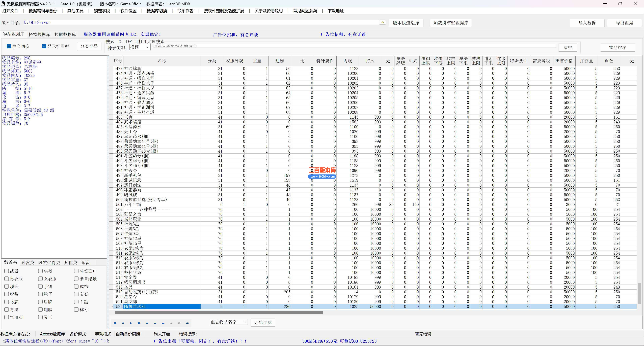Tick the 戒指 checkbox
The height and width of the screenshot is (346, 644).
coord(76,286)
